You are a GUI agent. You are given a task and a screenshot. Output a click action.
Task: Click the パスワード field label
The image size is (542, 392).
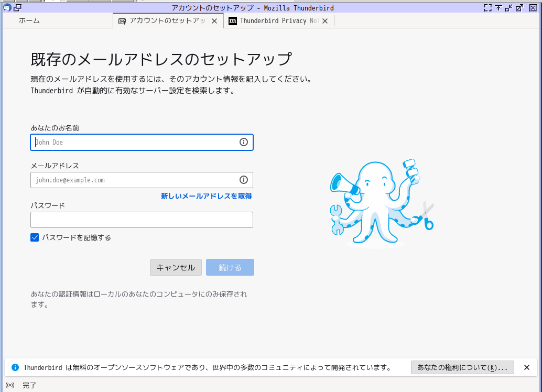tap(48, 205)
